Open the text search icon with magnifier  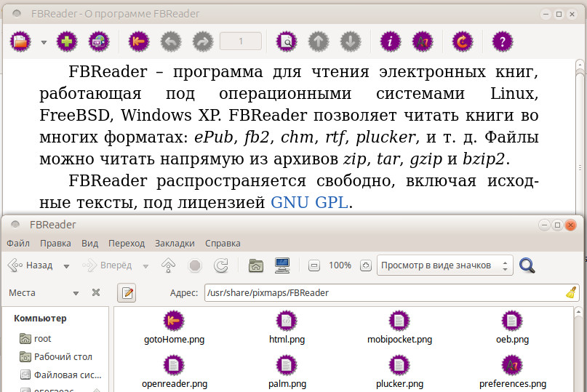tap(287, 41)
